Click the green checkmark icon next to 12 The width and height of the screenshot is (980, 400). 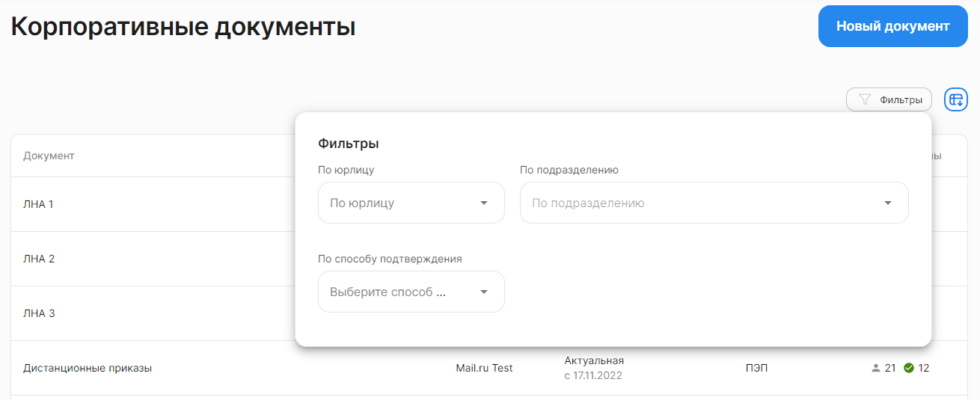[909, 368]
